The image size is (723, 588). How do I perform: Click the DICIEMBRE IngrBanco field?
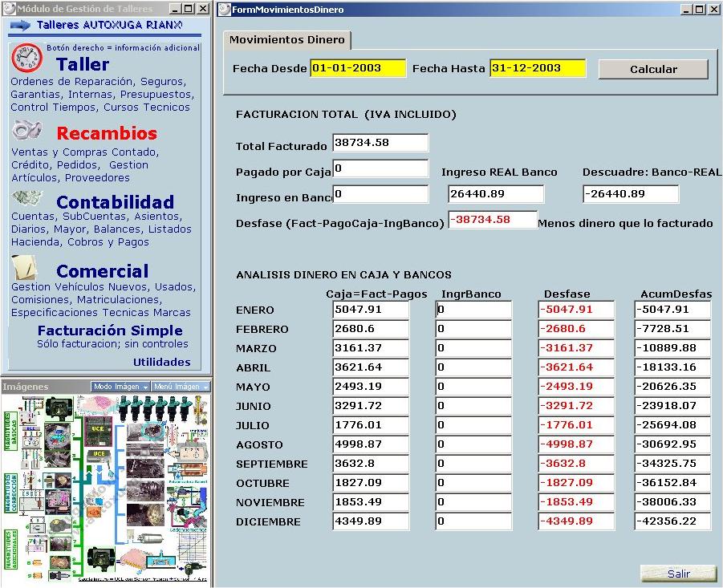pos(473,521)
